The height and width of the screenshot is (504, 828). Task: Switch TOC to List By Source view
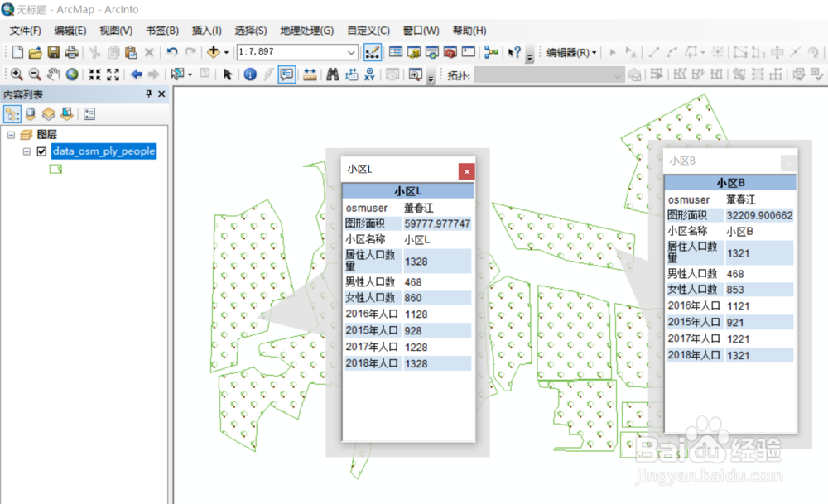[x=31, y=113]
